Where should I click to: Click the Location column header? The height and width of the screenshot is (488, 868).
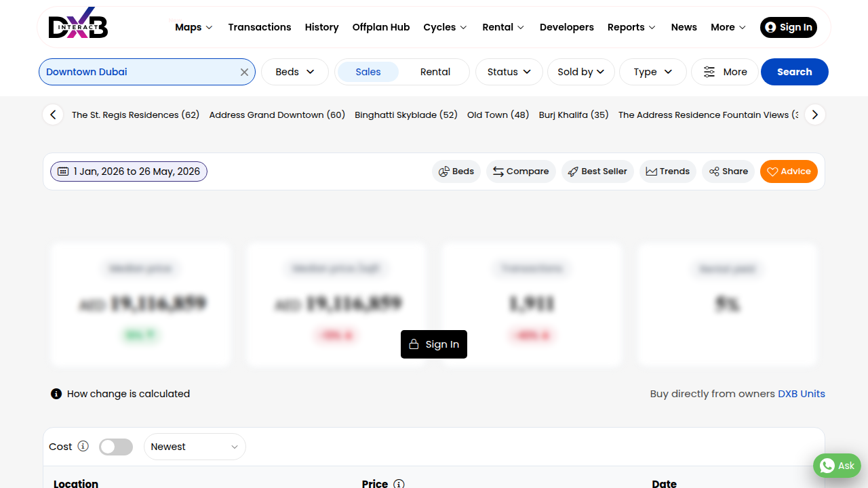pos(76,483)
